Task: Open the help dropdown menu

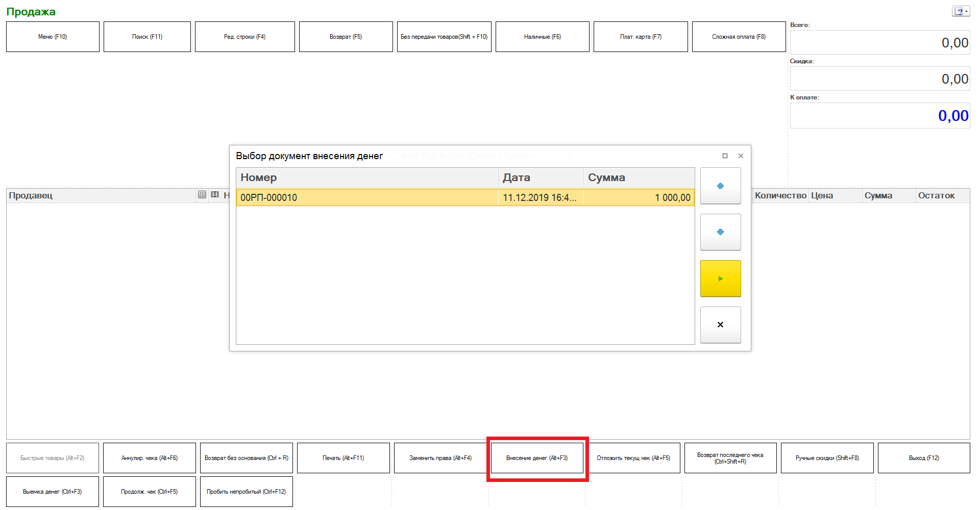Action: pyautogui.click(x=961, y=12)
